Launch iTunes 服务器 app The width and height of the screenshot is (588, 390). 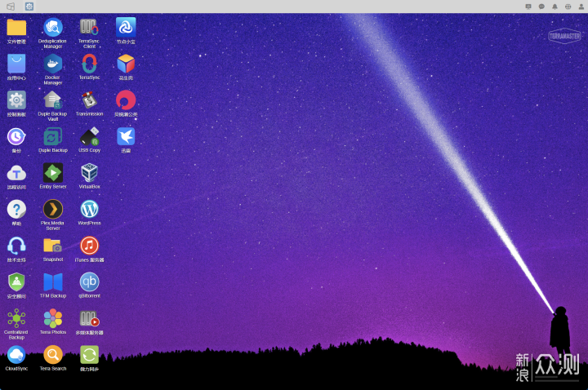tap(89, 246)
